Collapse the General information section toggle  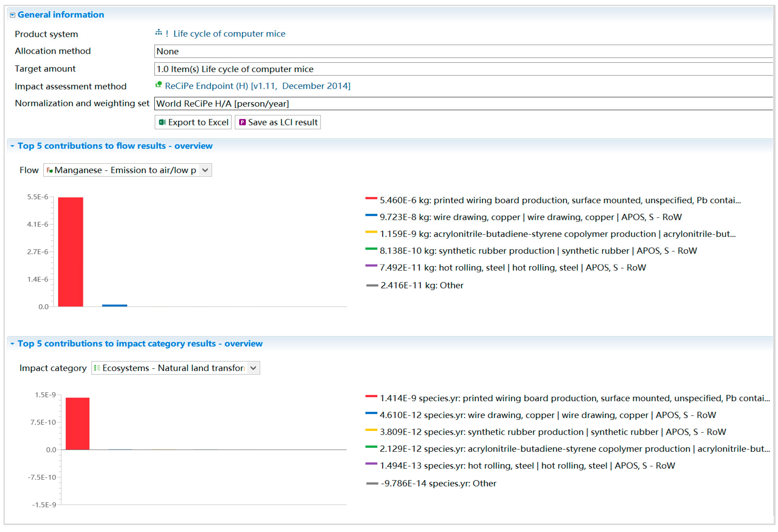click(12, 15)
